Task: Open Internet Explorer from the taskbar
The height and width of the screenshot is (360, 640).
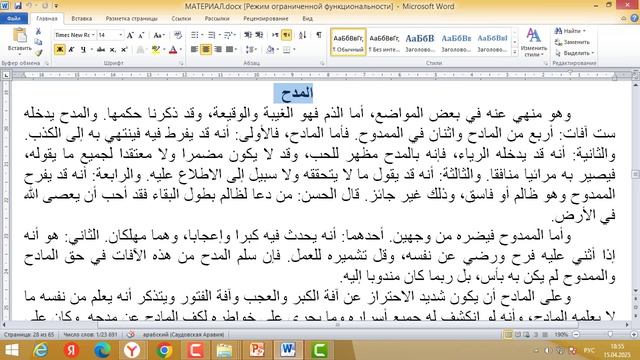Action: coord(40,350)
